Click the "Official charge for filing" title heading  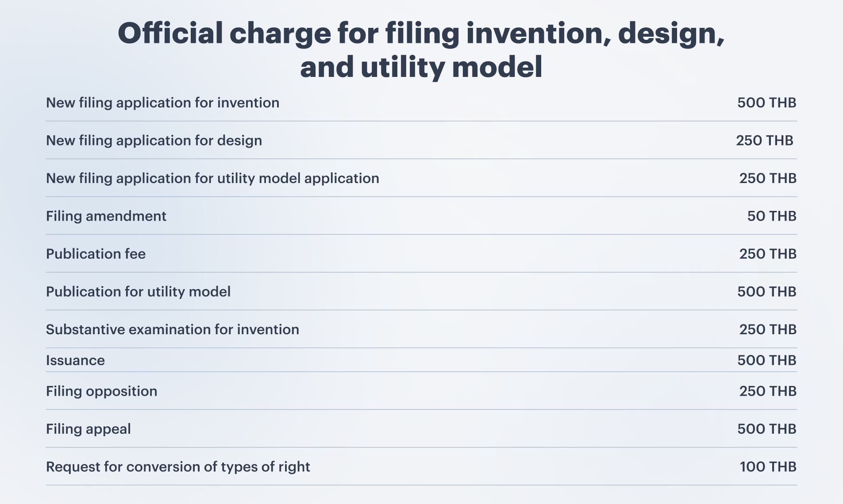point(421,50)
